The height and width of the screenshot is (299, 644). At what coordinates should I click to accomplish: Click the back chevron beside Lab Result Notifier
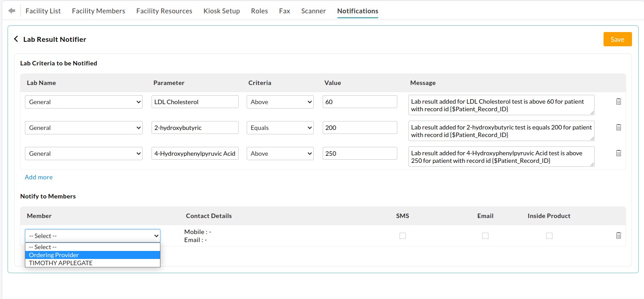pyautogui.click(x=16, y=39)
